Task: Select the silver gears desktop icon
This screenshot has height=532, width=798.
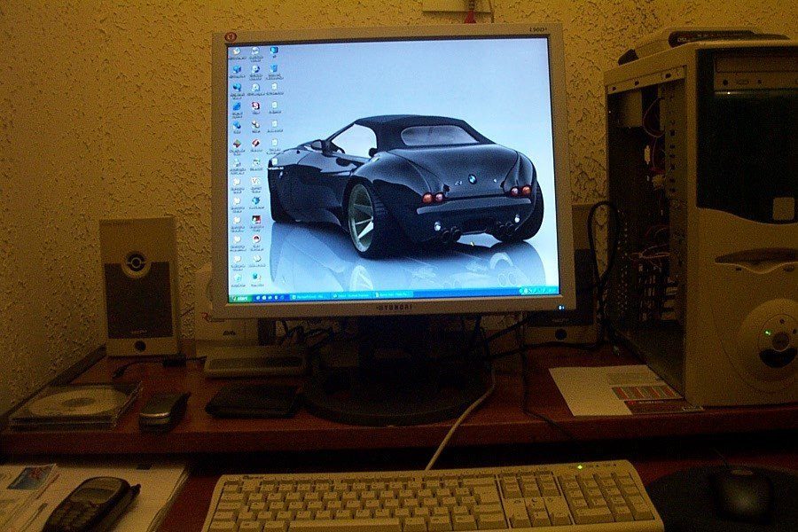Action: pos(255,124)
